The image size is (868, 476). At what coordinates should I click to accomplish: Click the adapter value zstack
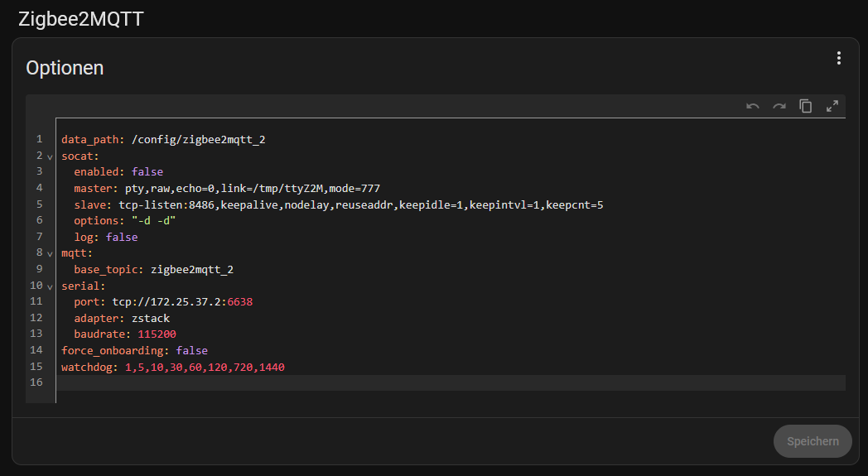pyautogui.click(x=150, y=318)
